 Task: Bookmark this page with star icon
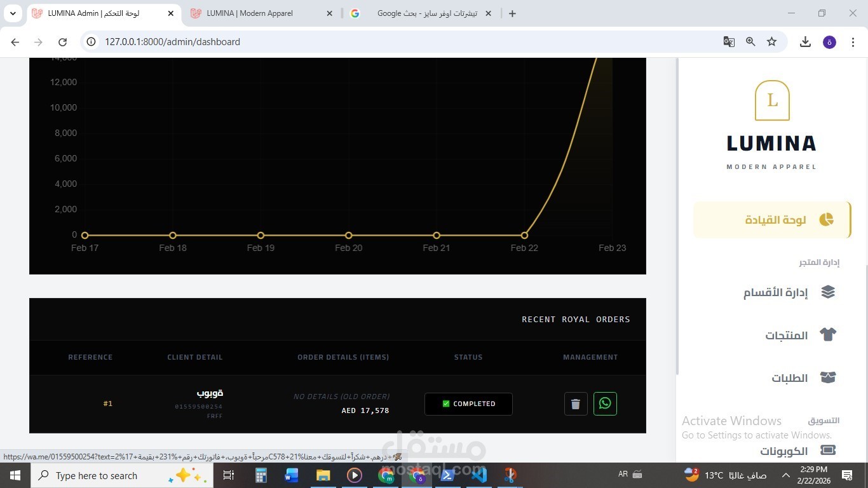click(771, 42)
